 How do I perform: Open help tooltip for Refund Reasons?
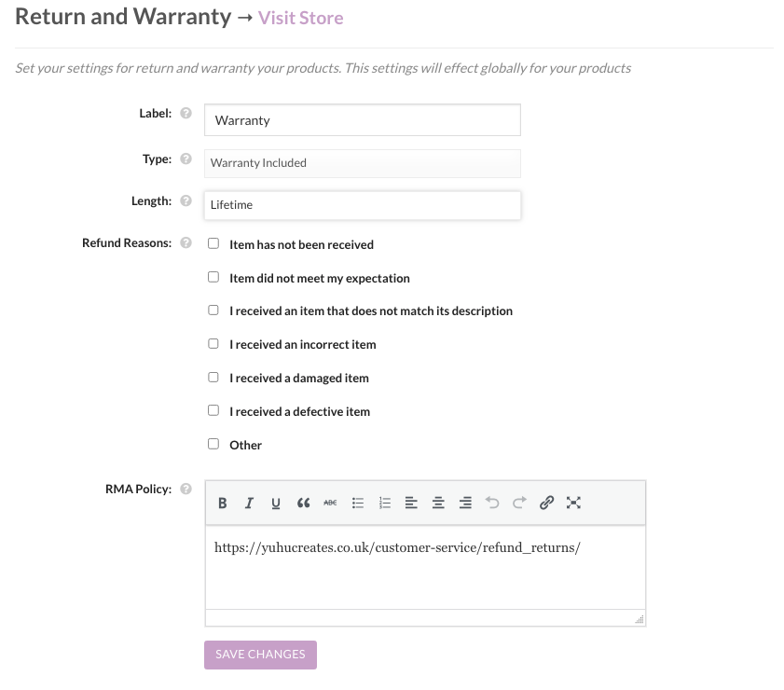click(x=186, y=242)
